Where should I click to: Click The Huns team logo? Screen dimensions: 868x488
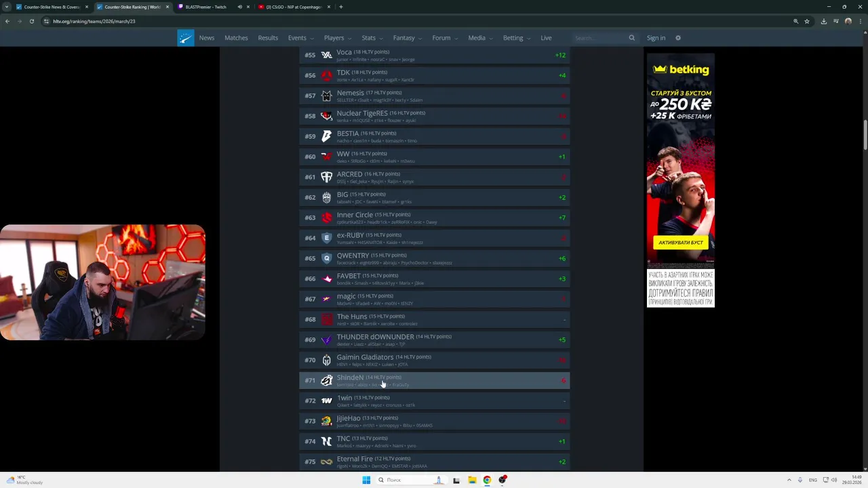point(326,319)
